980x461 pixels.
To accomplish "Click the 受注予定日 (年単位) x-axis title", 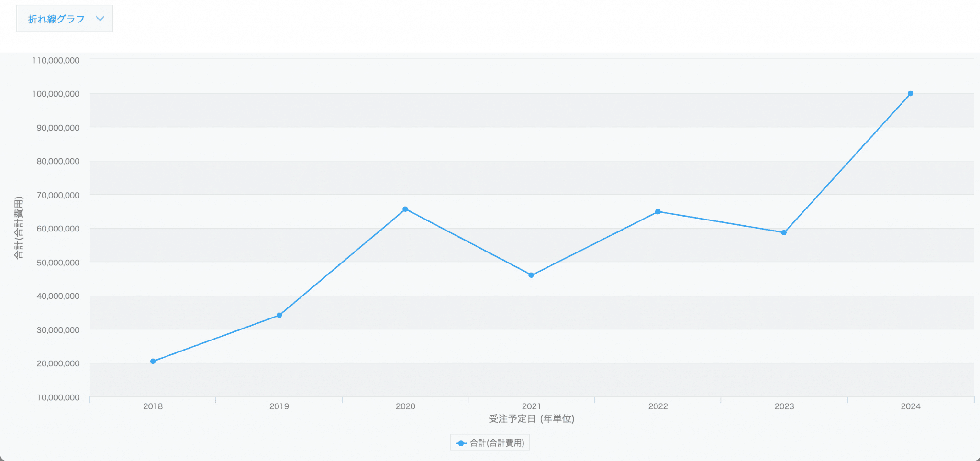I will point(531,419).
